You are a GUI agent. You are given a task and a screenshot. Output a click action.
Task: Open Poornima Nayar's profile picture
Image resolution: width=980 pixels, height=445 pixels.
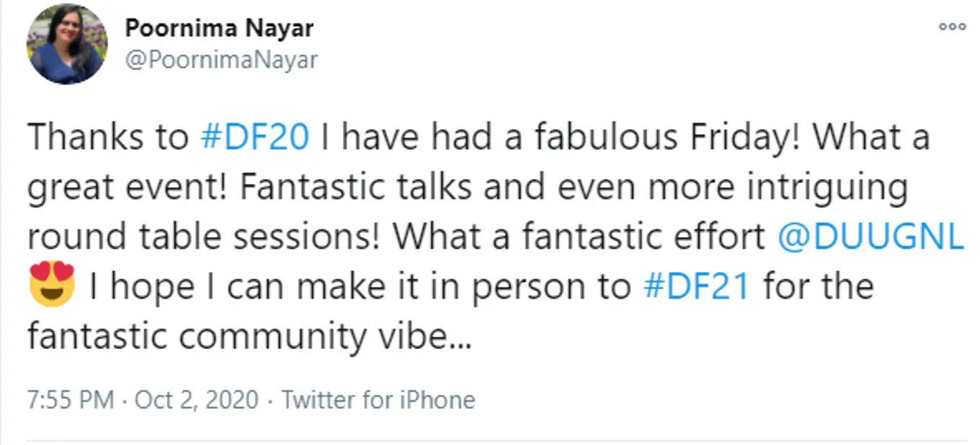[66, 44]
